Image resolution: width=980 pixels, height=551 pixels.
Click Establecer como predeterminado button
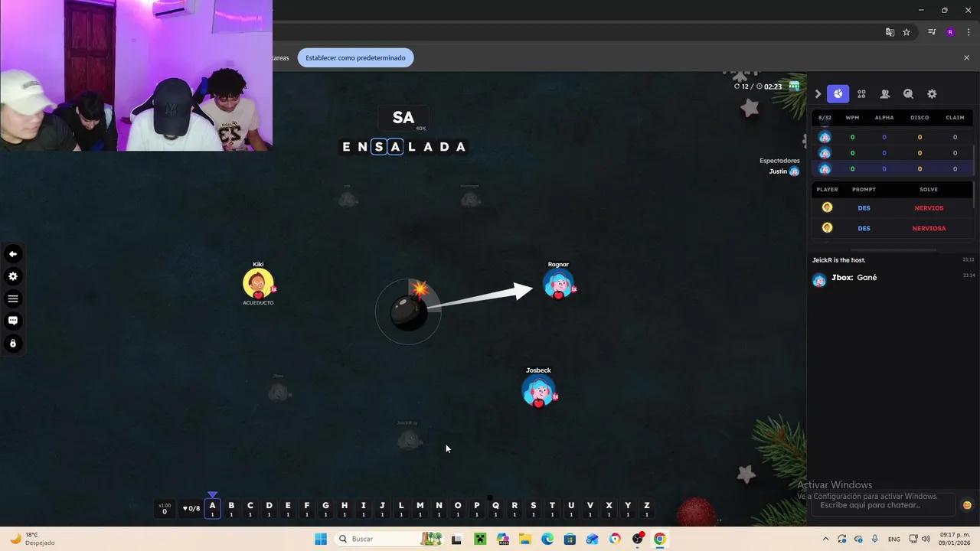coord(355,57)
